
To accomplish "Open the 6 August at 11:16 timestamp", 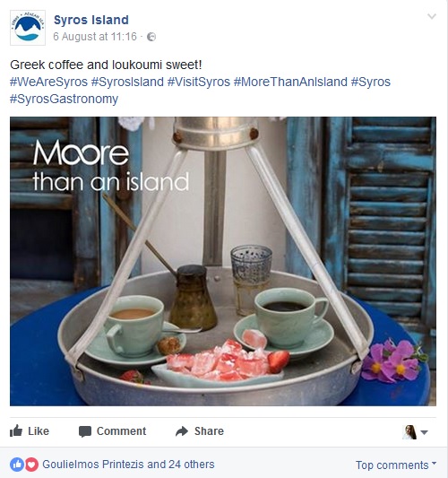I will point(95,37).
